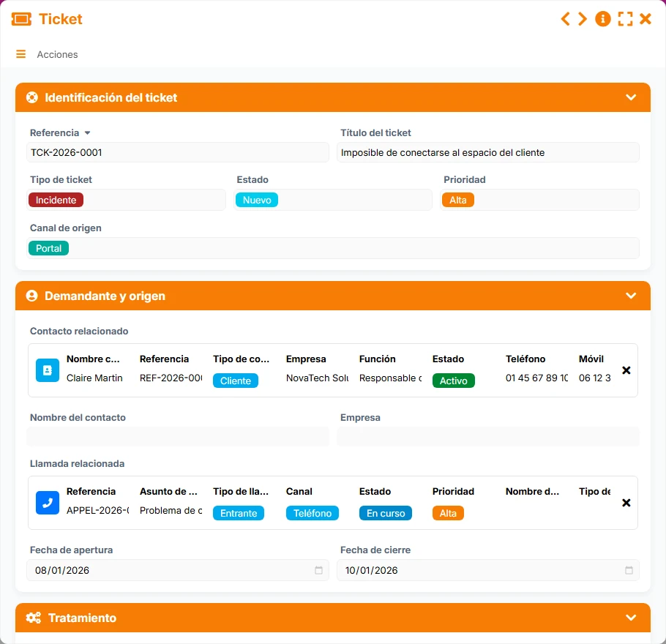Click the contact card icon for Claire Martin

coord(48,370)
